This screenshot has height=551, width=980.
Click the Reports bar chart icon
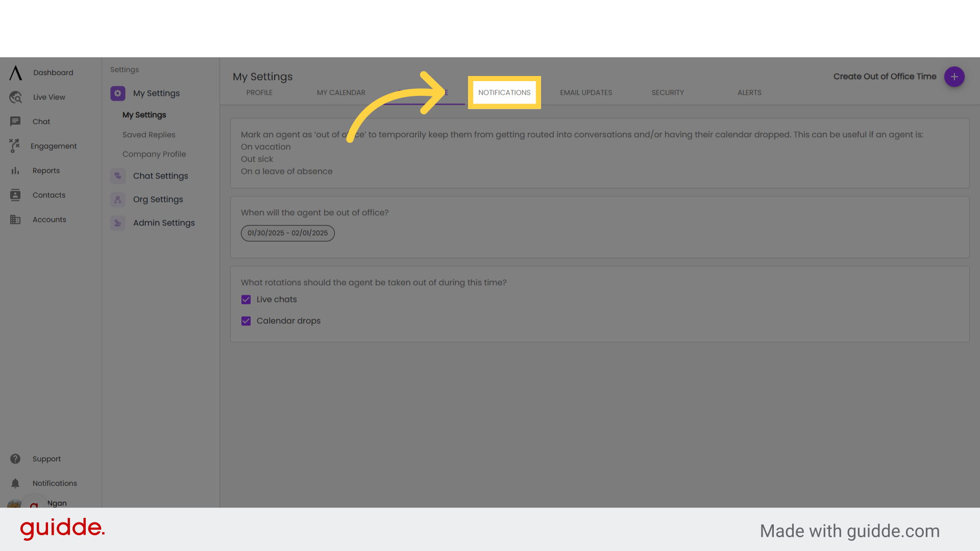tap(15, 170)
